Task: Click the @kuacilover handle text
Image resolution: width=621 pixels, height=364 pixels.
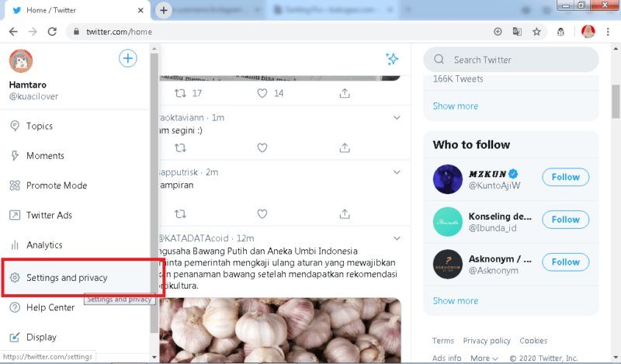Action: (33, 96)
